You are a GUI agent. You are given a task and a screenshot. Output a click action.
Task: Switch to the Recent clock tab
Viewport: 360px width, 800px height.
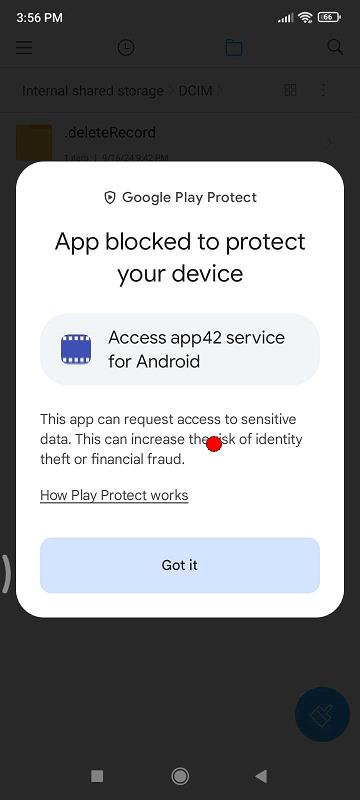click(125, 48)
